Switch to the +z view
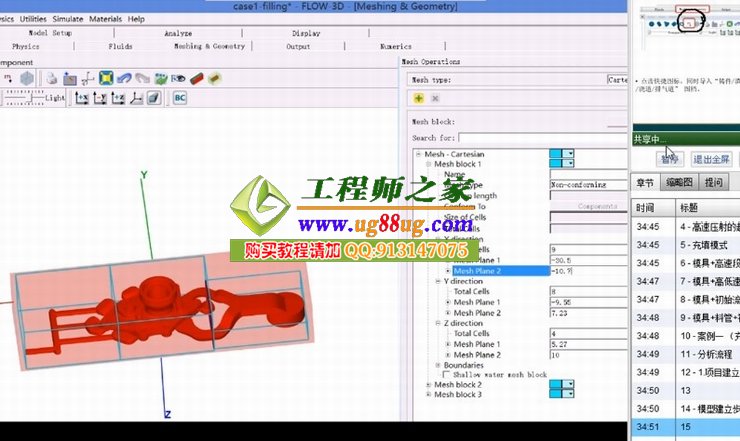This screenshot has height=441, width=740. coord(118,98)
